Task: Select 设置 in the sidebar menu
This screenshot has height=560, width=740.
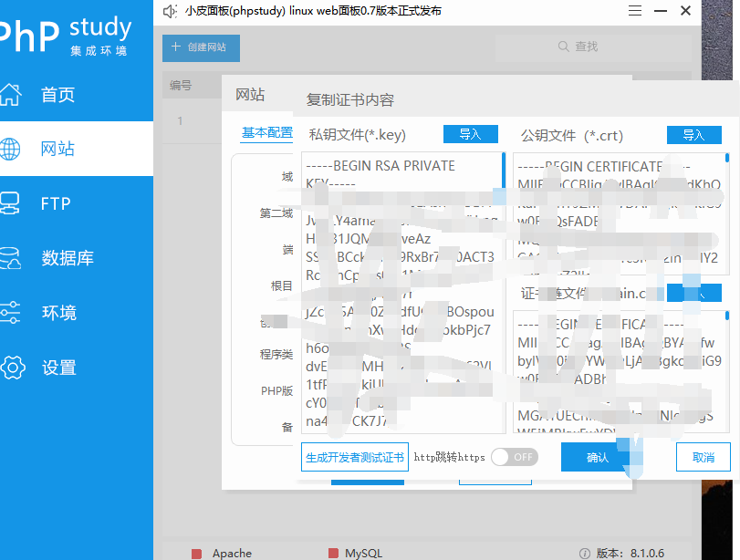Action: pos(77,368)
